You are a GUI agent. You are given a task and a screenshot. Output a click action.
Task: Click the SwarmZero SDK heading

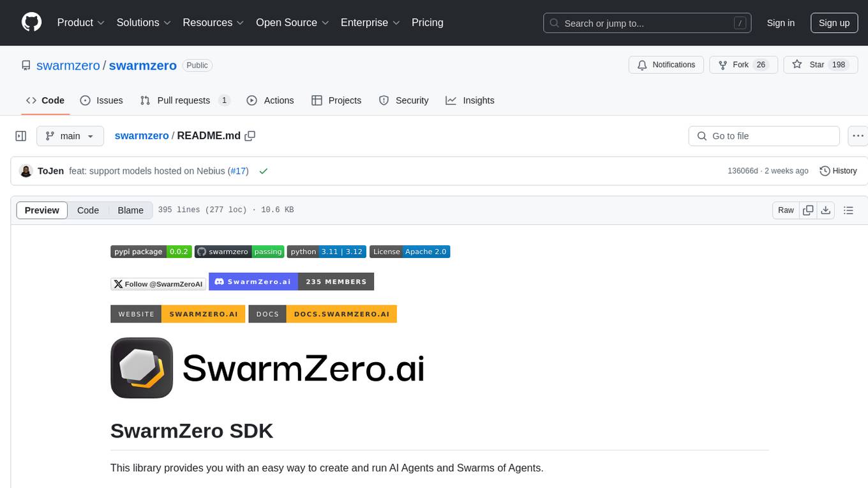pos(191,431)
